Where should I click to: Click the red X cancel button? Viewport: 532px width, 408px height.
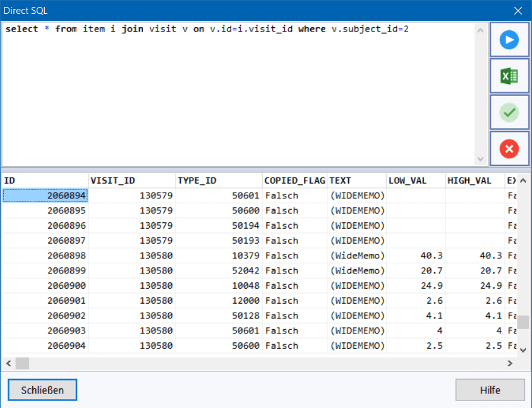point(509,149)
